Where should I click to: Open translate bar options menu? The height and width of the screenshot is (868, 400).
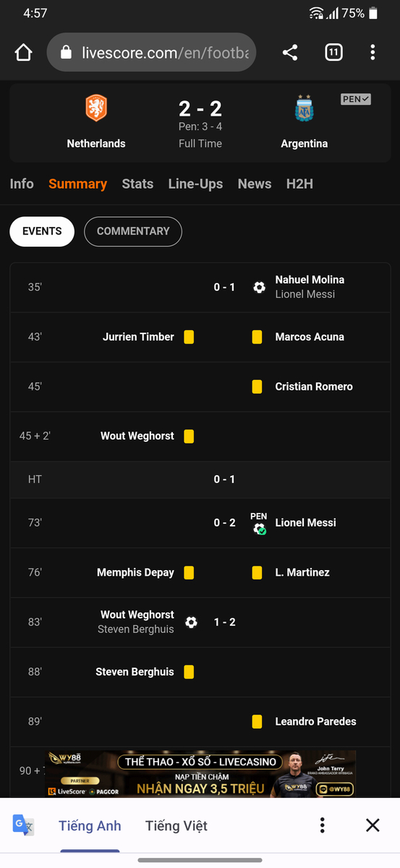click(x=323, y=825)
